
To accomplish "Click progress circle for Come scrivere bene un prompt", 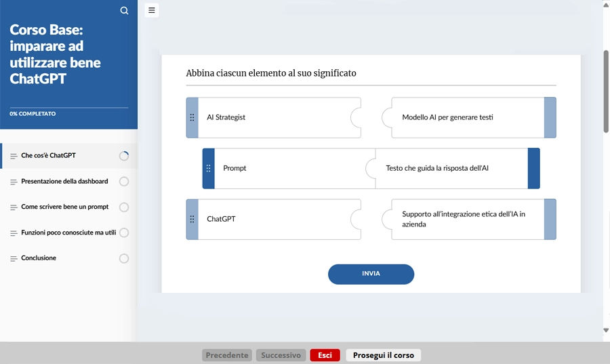I will (x=124, y=207).
